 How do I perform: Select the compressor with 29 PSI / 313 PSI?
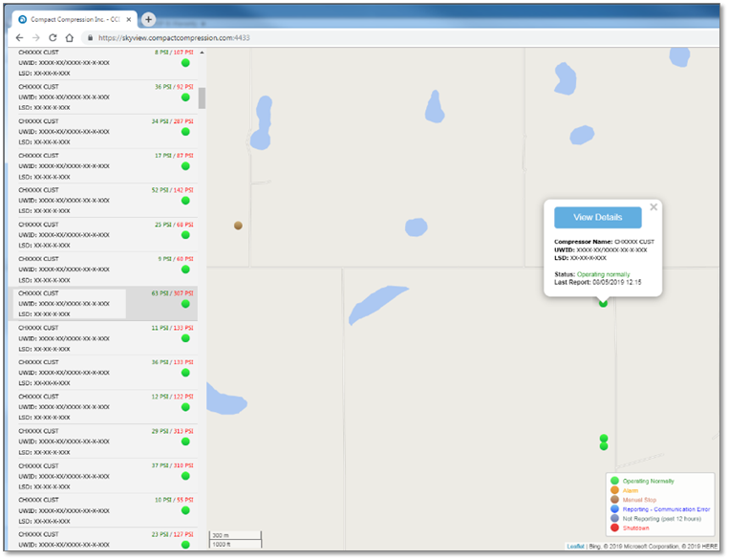click(102, 441)
